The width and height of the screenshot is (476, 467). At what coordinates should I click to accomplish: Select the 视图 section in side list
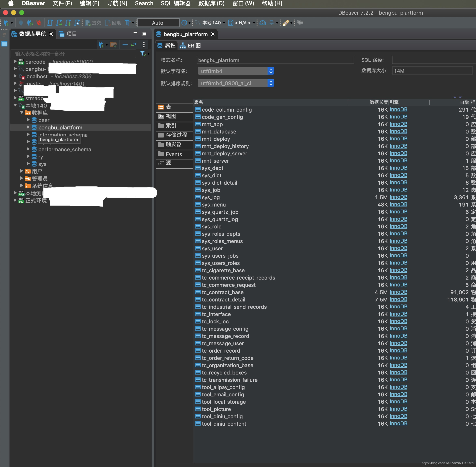click(x=171, y=116)
